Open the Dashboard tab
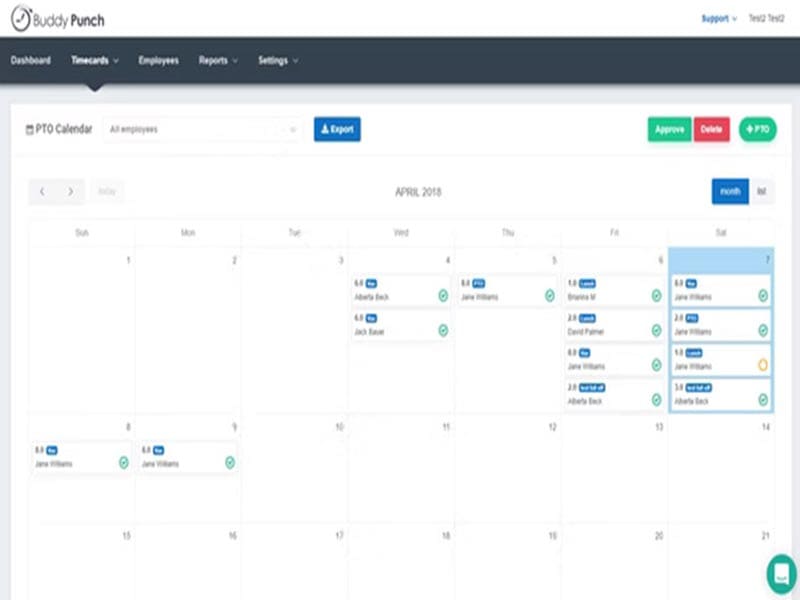This screenshot has width=800, height=600. [31, 60]
